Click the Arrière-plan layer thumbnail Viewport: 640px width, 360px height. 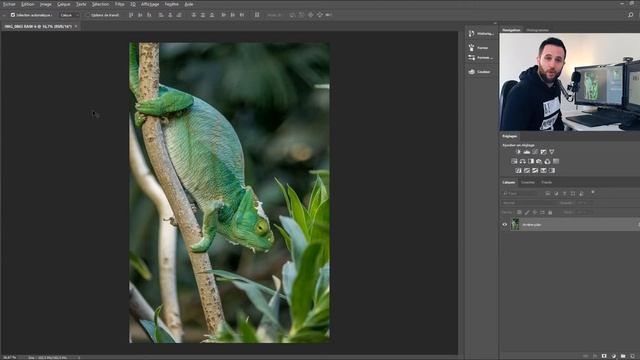pyautogui.click(x=515, y=224)
